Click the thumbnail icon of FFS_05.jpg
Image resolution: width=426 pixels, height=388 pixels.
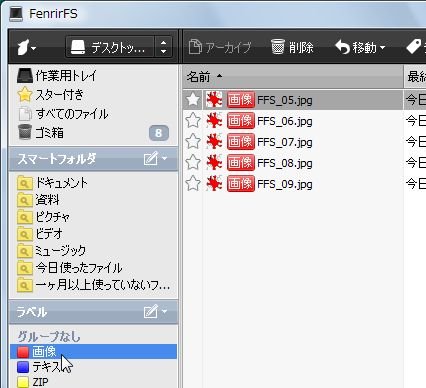(214, 100)
